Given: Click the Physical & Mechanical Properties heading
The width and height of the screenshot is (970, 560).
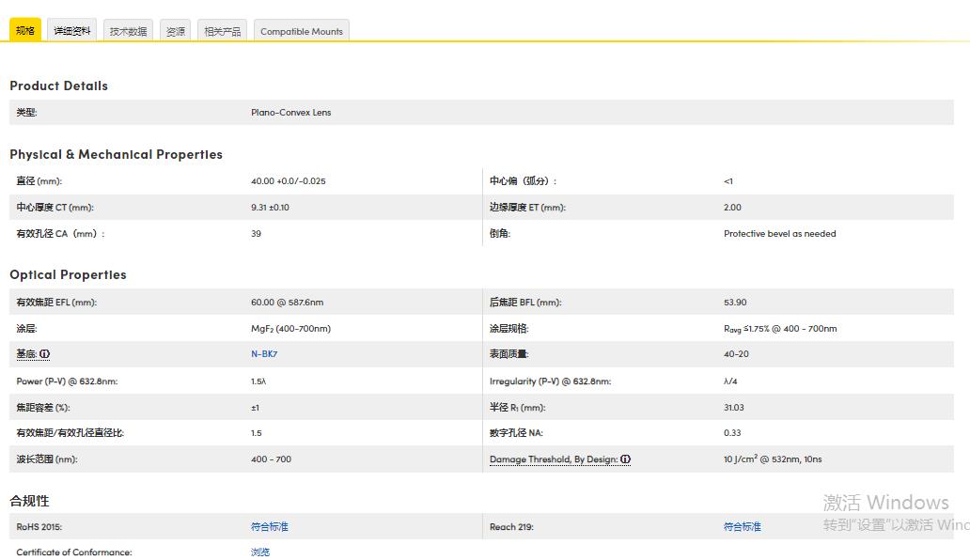Looking at the screenshot, I should (x=116, y=154).
